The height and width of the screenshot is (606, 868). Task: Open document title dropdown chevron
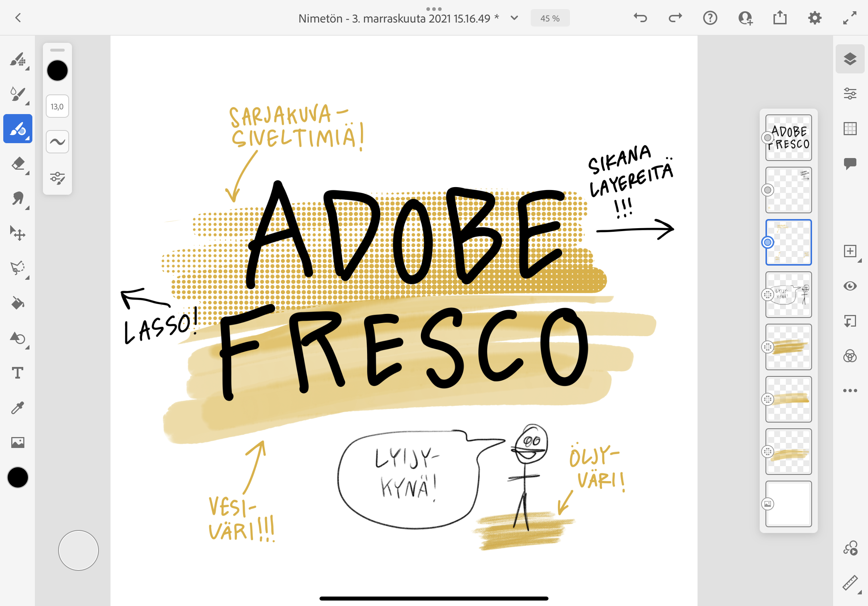[x=514, y=18]
